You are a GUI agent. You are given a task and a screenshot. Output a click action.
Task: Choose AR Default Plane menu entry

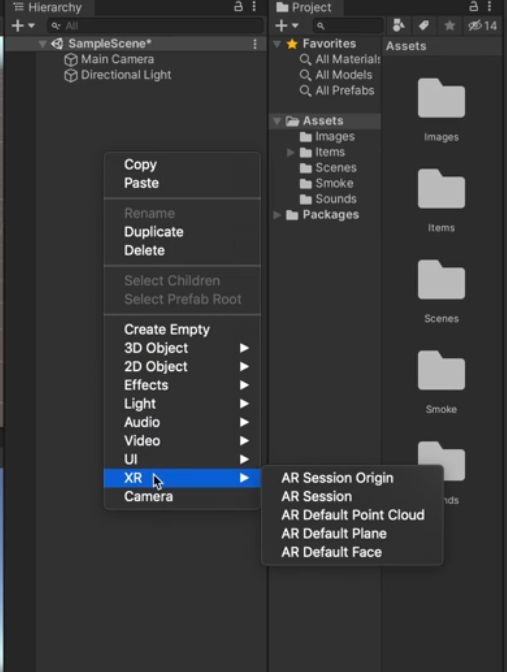coord(334,534)
